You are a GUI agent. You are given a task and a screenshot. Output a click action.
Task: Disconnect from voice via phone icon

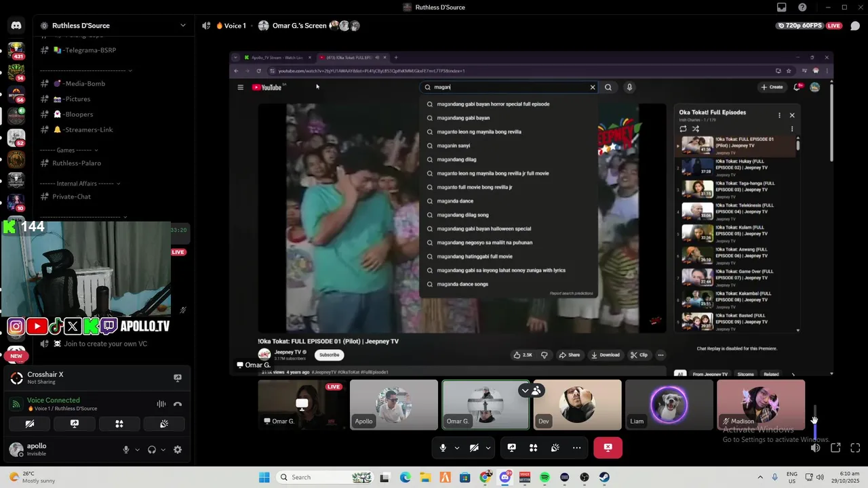pos(178,404)
